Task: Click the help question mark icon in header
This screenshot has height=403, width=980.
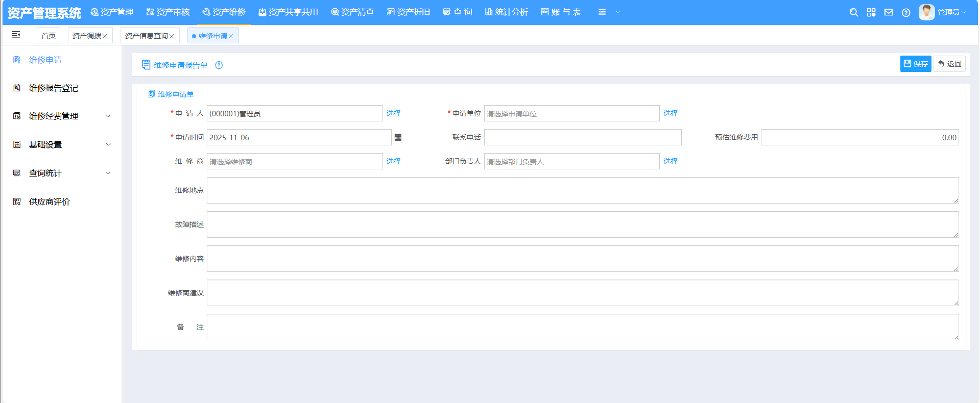Action: (906, 12)
